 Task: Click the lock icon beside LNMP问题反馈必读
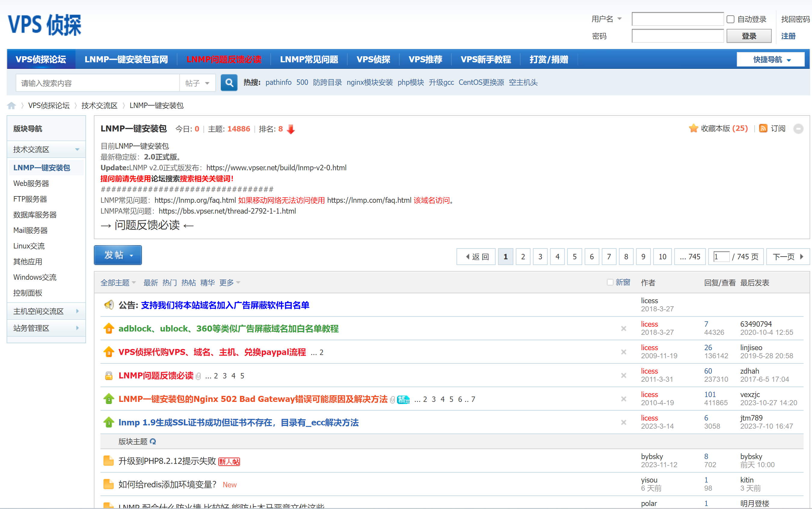pyautogui.click(x=109, y=376)
